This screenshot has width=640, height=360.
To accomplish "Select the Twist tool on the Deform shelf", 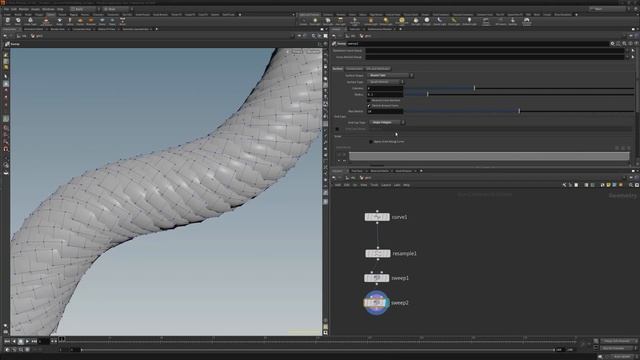I will (x=8, y=21).
